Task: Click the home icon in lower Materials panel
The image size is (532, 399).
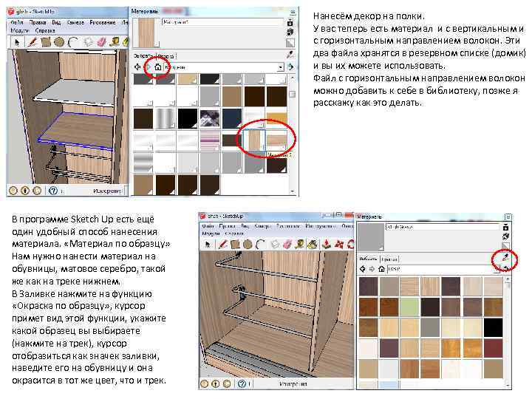Action: pyautogui.click(x=381, y=269)
